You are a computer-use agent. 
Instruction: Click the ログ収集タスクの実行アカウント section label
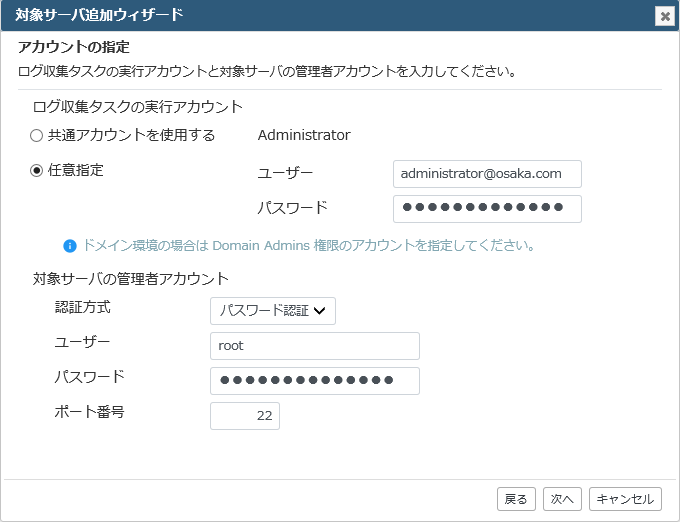coord(138,107)
